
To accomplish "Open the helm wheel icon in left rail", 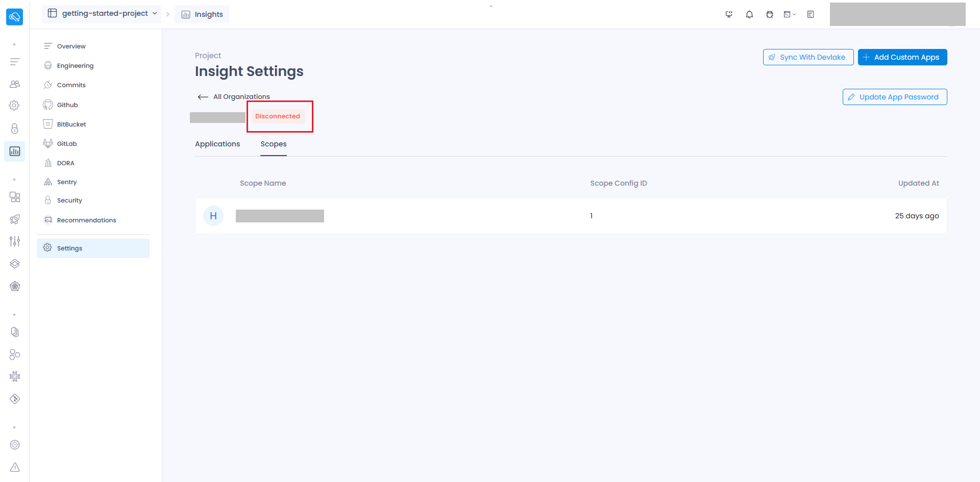I will pyautogui.click(x=15, y=286).
